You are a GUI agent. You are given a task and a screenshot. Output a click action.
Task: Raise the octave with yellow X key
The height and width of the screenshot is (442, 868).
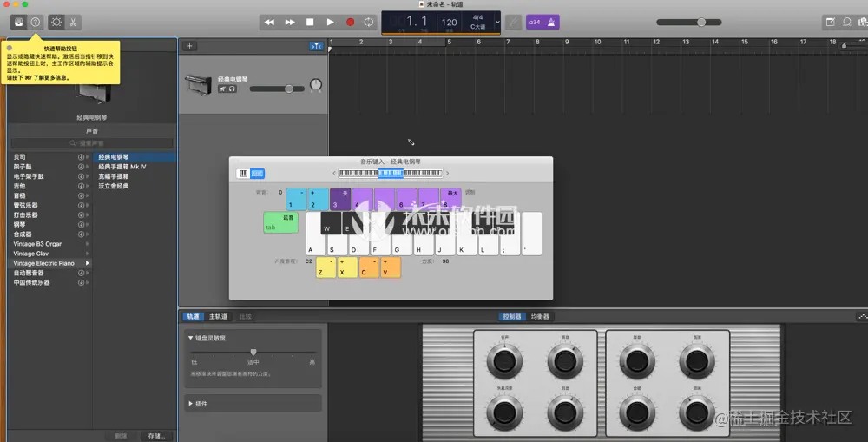348,267
